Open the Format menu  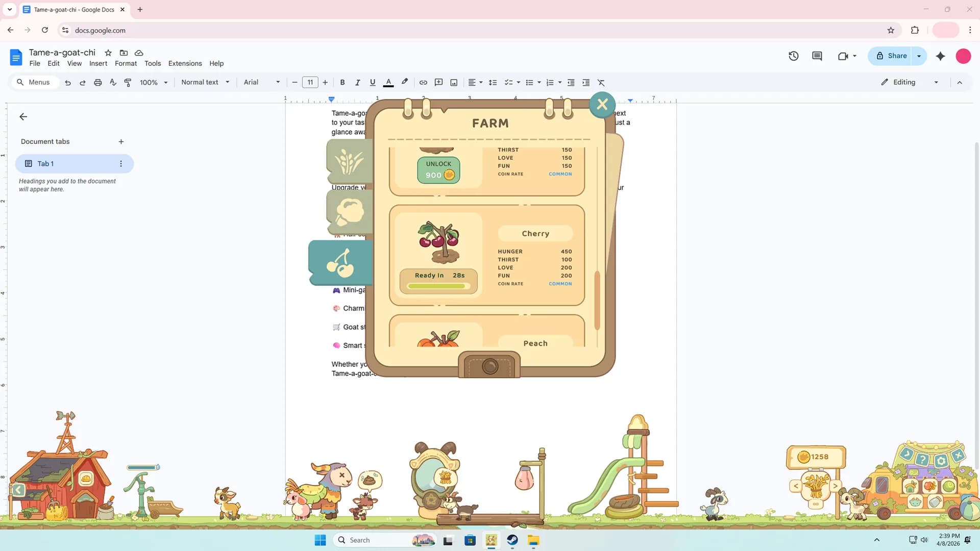[x=126, y=63]
